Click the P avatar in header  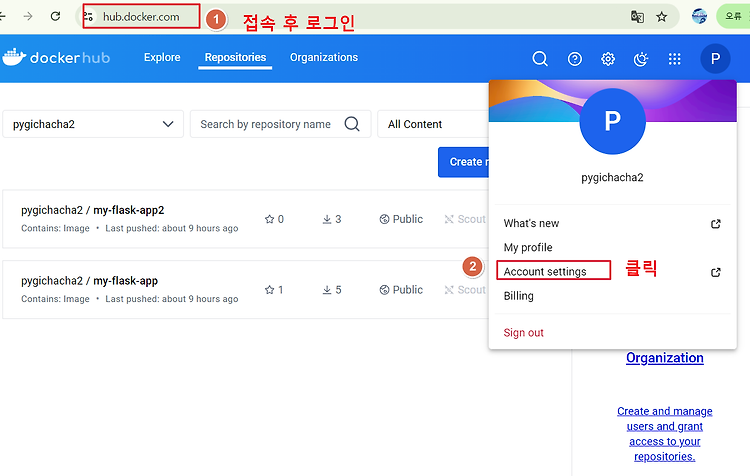point(715,58)
